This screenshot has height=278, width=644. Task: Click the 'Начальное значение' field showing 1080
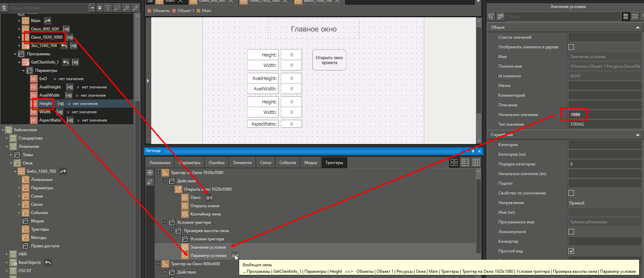coord(604,115)
